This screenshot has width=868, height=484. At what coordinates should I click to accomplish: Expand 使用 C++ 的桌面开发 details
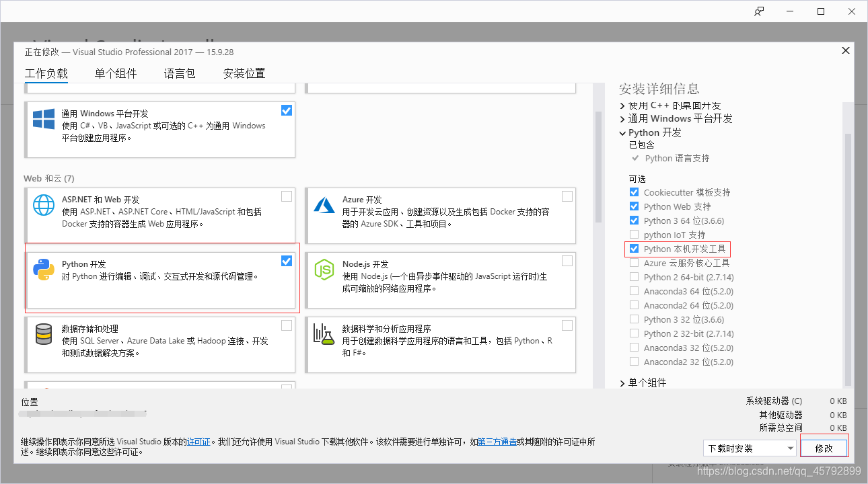pyautogui.click(x=622, y=104)
